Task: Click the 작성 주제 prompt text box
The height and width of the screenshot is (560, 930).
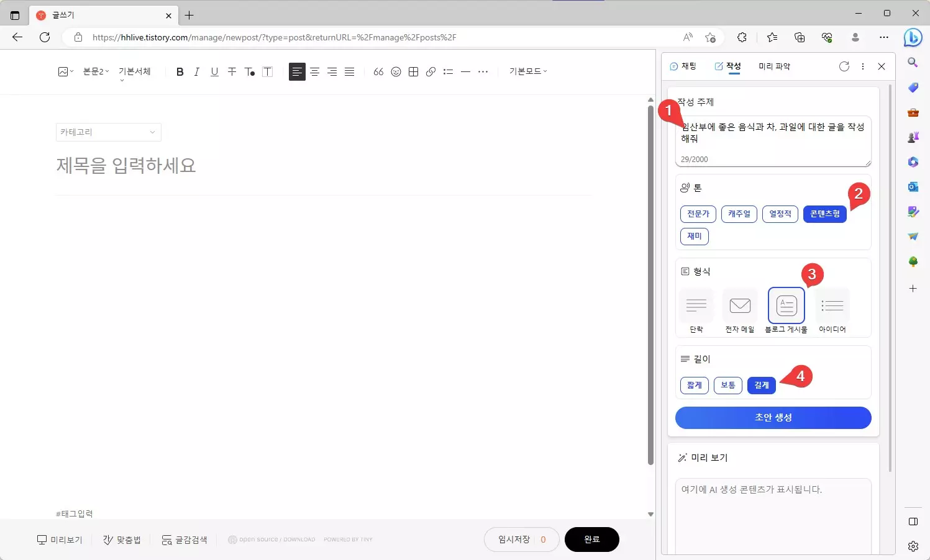Action: point(773,142)
